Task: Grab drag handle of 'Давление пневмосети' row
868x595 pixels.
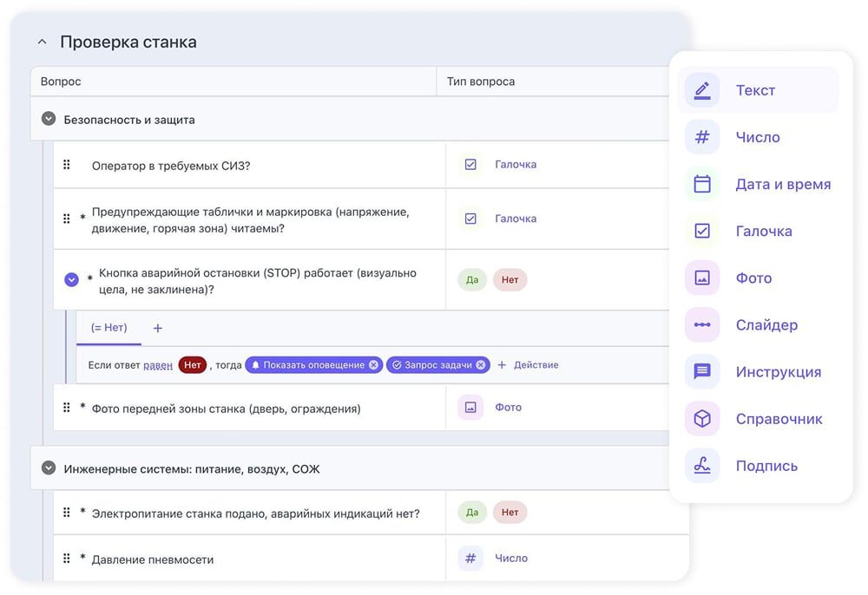Action: 67,559
